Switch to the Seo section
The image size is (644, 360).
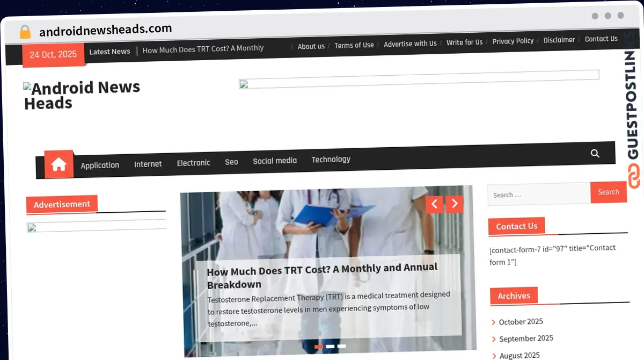(231, 161)
